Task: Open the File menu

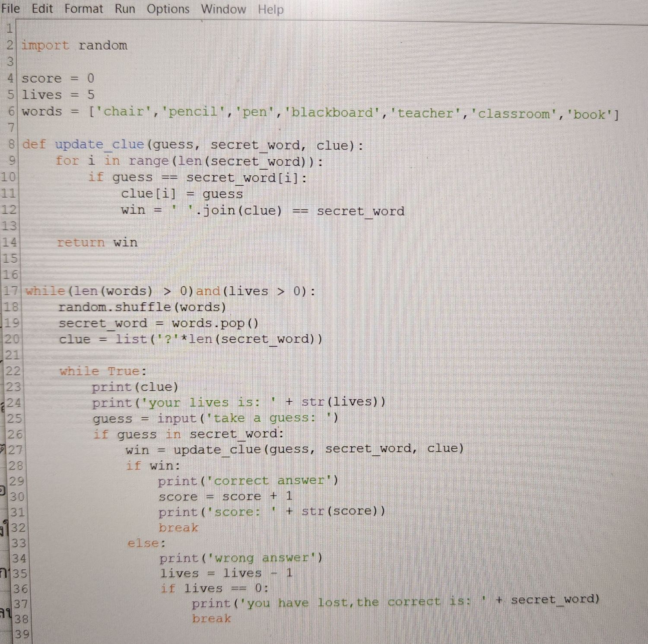Action: pos(10,9)
